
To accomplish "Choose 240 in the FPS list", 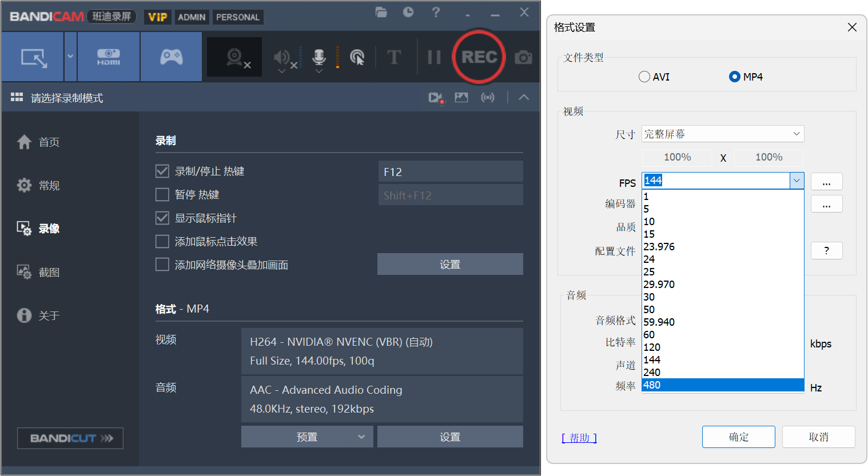I will point(723,373).
